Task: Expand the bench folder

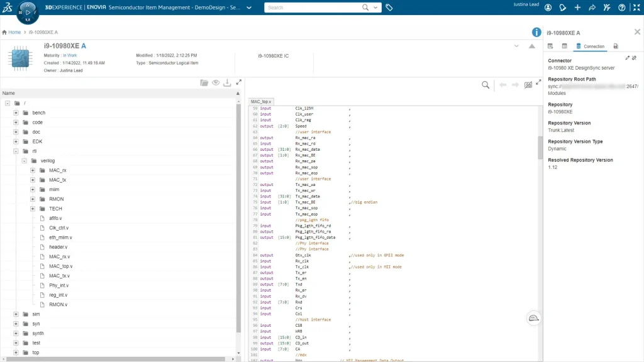Action: coord(16,112)
